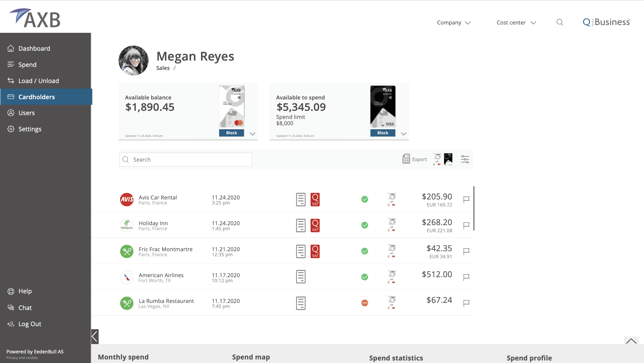
Task: Expand Available balance card options chevron
Action: (x=252, y=134)
